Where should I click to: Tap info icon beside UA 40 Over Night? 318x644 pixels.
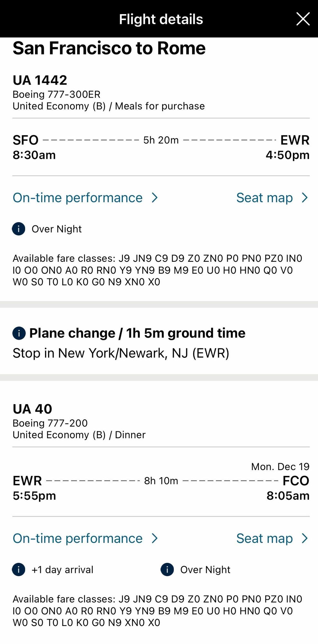(167, 570)
